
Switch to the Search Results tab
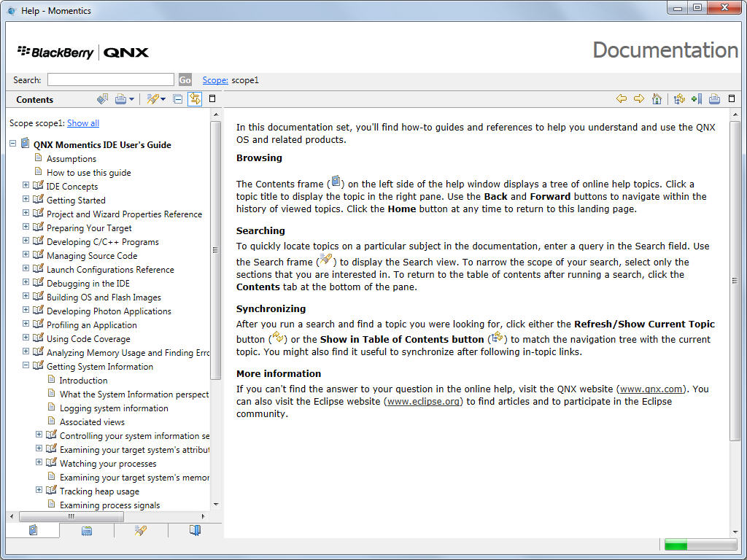141,531
